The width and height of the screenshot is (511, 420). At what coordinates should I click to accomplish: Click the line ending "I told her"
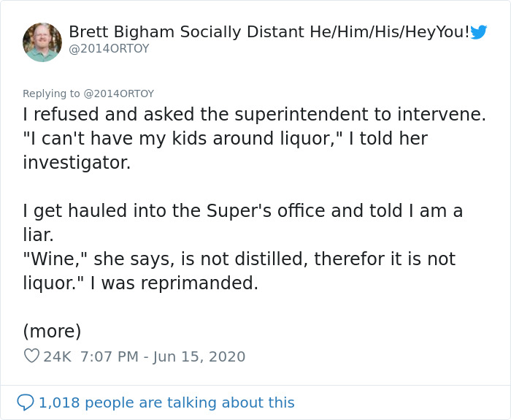(x=225, y=139)
